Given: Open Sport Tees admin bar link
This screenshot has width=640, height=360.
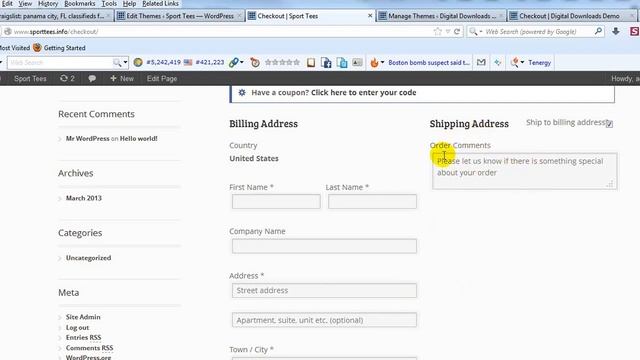Looking at the screenshot, I should click(30, 78).
